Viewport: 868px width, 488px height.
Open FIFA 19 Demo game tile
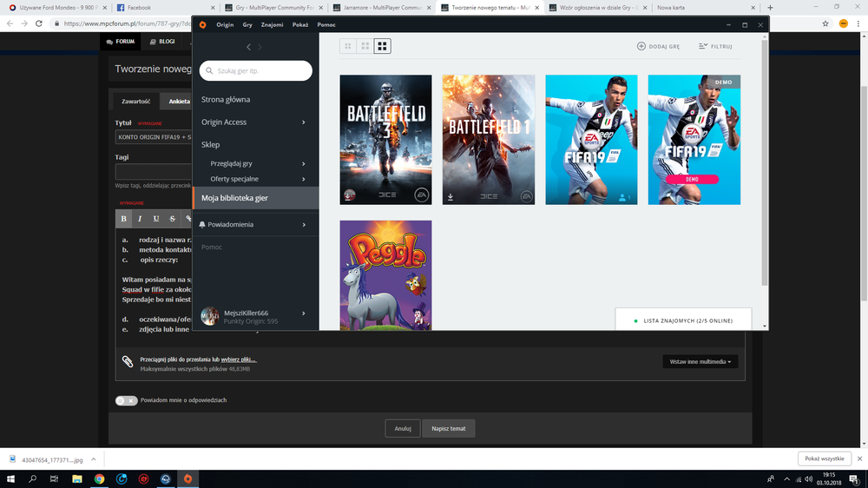tap(694, 140)
